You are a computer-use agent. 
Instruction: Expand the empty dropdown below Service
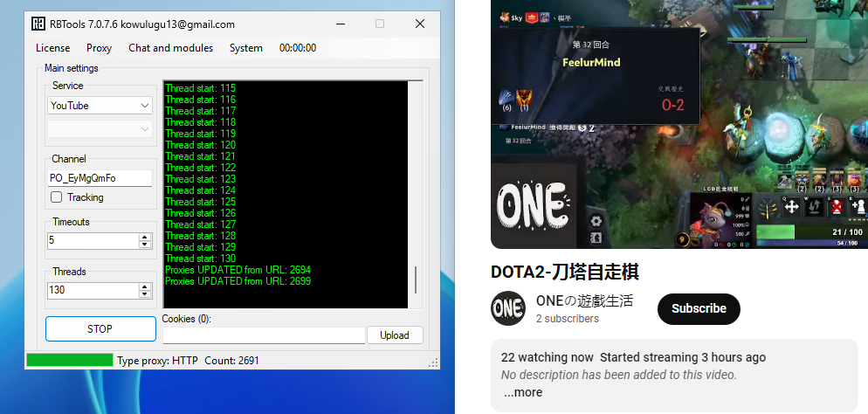[x=100, y=129]
